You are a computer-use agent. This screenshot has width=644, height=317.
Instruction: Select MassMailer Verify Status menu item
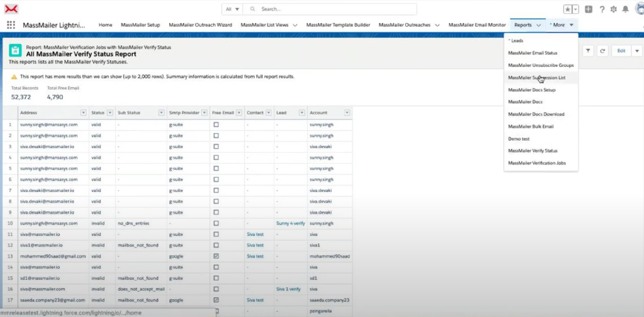tap(541, 151)
